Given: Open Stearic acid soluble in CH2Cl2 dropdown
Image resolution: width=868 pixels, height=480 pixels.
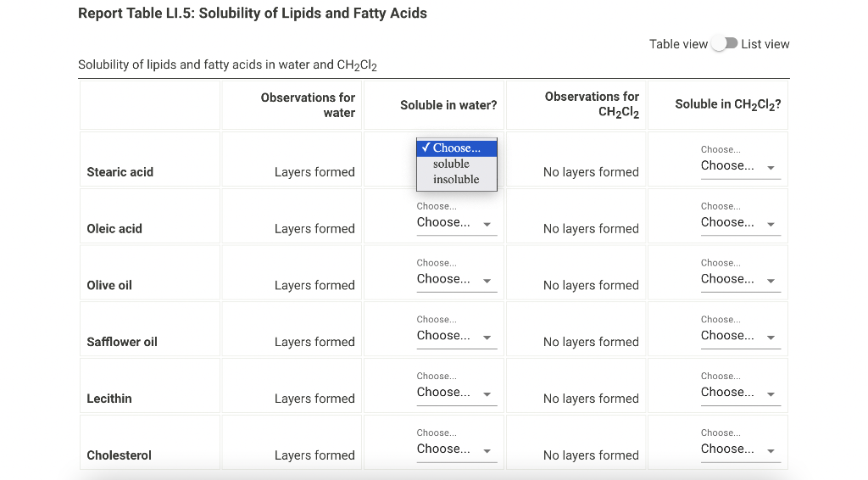Looking at the screenshot, I should [741, 165].
